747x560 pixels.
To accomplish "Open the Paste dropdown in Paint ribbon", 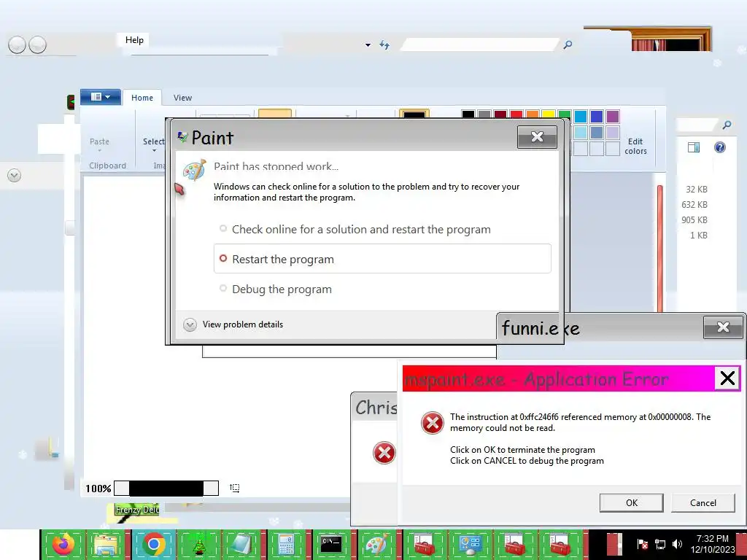I will tap(99, 145).
